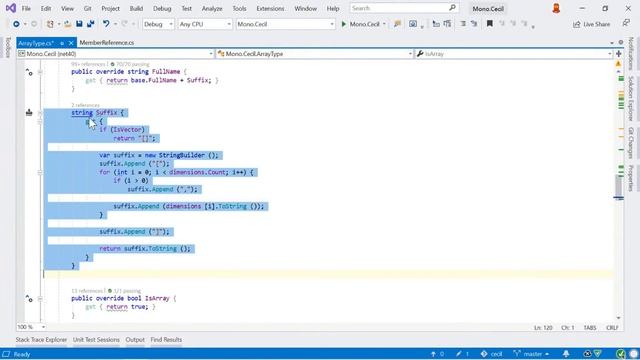The height and width of the screenshot is (360, 640).
Task: Click the override indicator icon beside IsArray
Action: (x=29, y=299)
